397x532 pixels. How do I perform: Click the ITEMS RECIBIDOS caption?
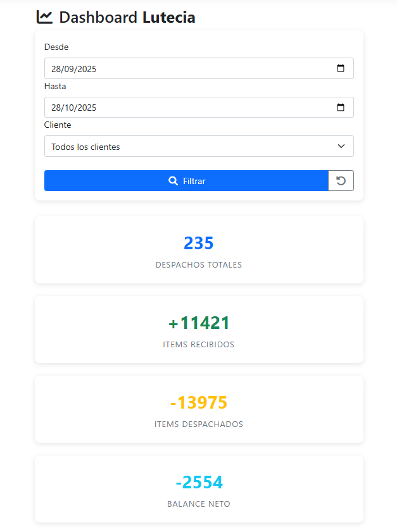199,344
